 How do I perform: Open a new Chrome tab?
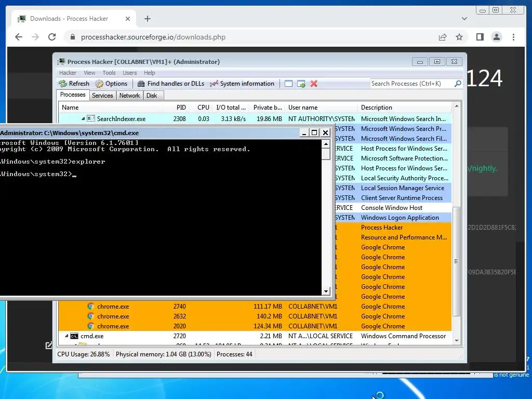(147, 19)
